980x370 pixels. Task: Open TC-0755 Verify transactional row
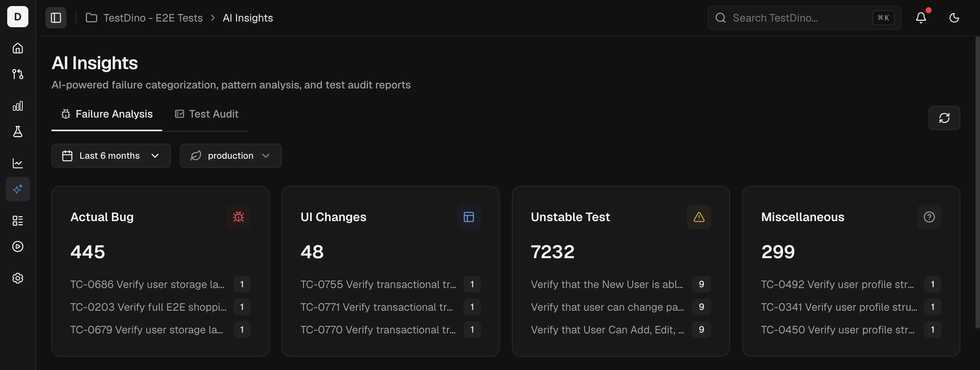tap(390, 284)
